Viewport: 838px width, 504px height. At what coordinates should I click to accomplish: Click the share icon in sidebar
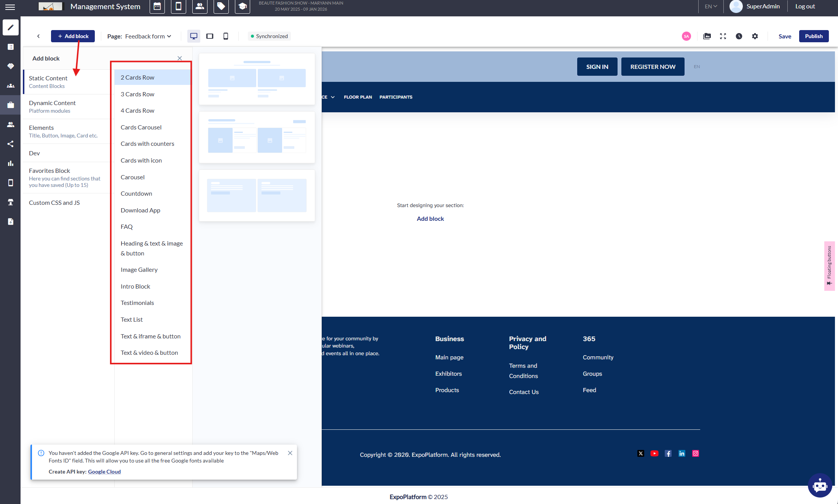(x=11, y=144)
